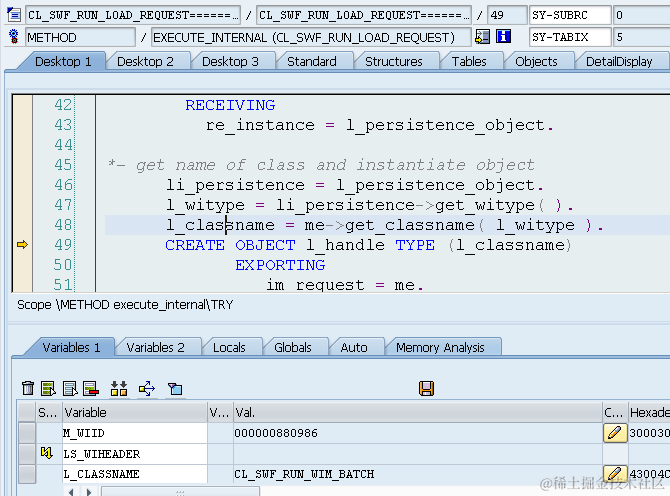
Task: Open the Locals tab
Action: [x=229, y=347]
